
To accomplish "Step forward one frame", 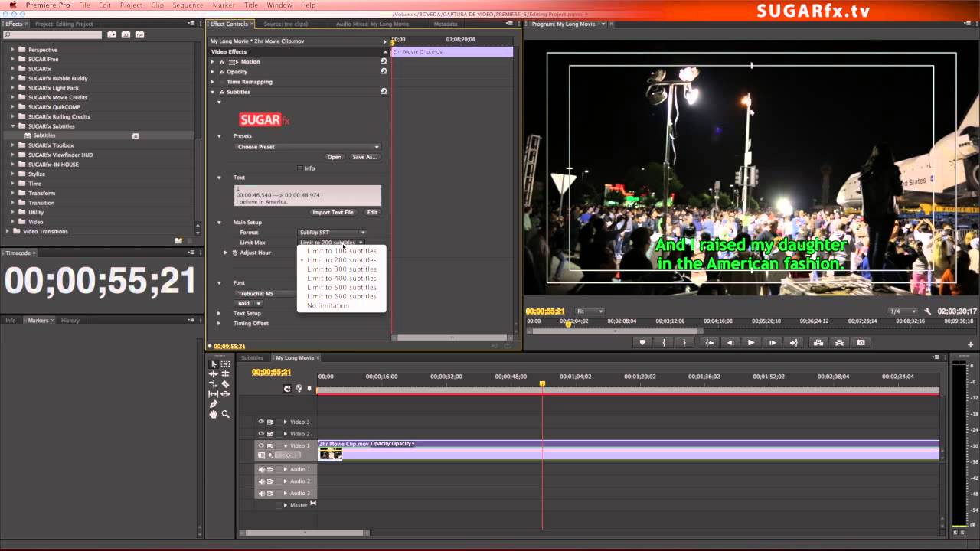I will click(773, 343).
